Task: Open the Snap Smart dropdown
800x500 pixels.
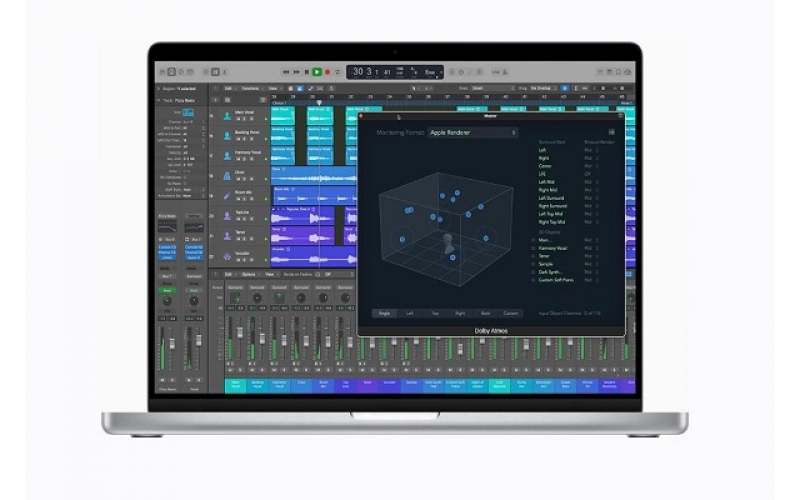Action: tap(493, 88)
